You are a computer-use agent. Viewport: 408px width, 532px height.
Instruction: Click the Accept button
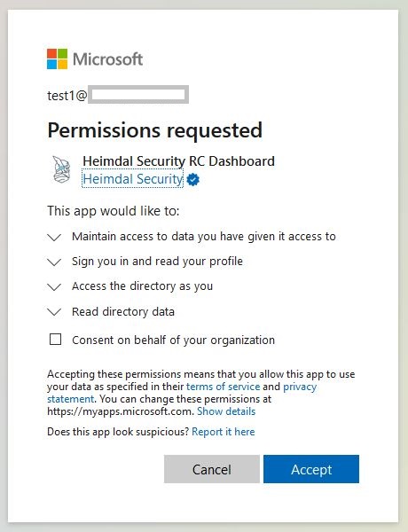click(311, 469)
